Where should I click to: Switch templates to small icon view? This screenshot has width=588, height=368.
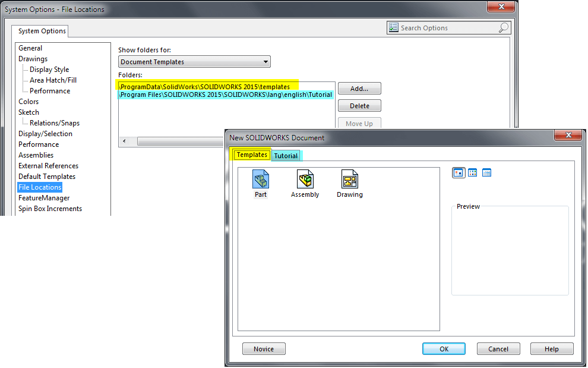tap(473, 172)
